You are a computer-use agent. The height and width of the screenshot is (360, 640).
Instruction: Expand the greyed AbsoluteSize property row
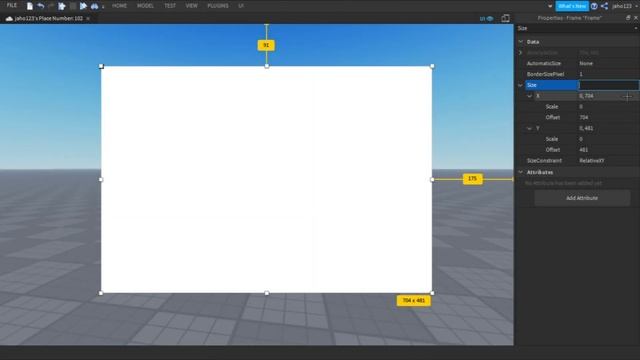coord(520,53)
